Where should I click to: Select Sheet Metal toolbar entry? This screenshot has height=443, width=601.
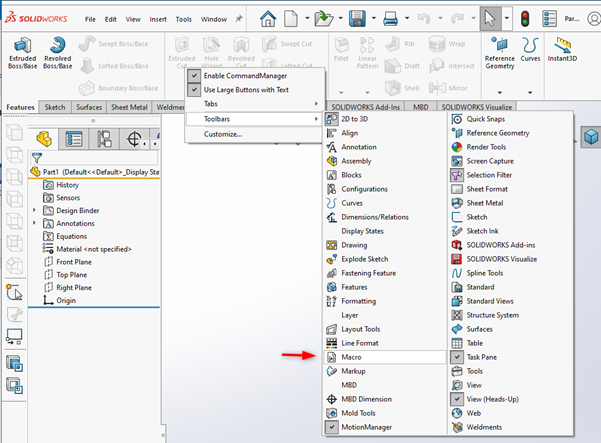pyautogui.click(x=510, y=203)
